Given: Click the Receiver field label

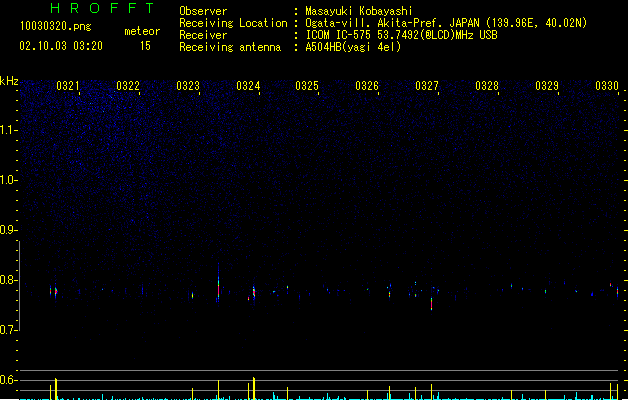Looking at the screenshot, I should [203, 35].
